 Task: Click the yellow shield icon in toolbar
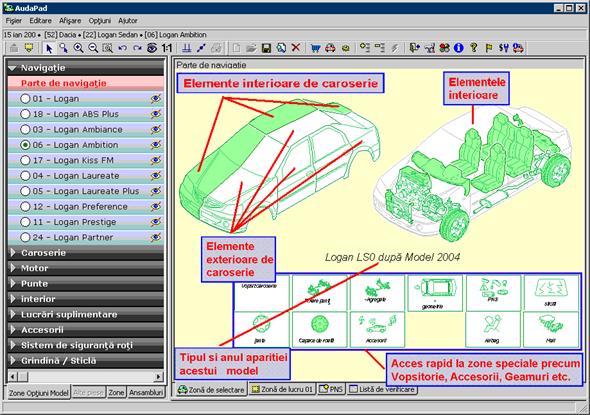click(x=29, y=48)
